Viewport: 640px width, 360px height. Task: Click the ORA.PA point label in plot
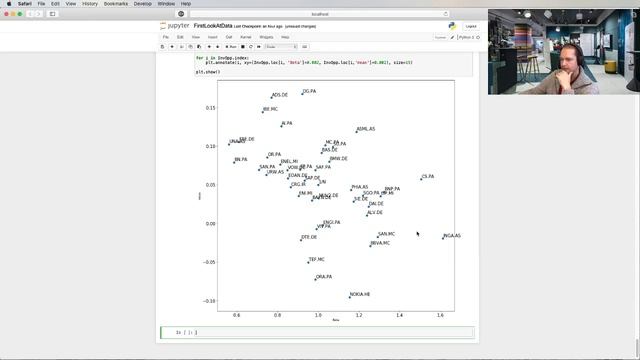[324, 276]
